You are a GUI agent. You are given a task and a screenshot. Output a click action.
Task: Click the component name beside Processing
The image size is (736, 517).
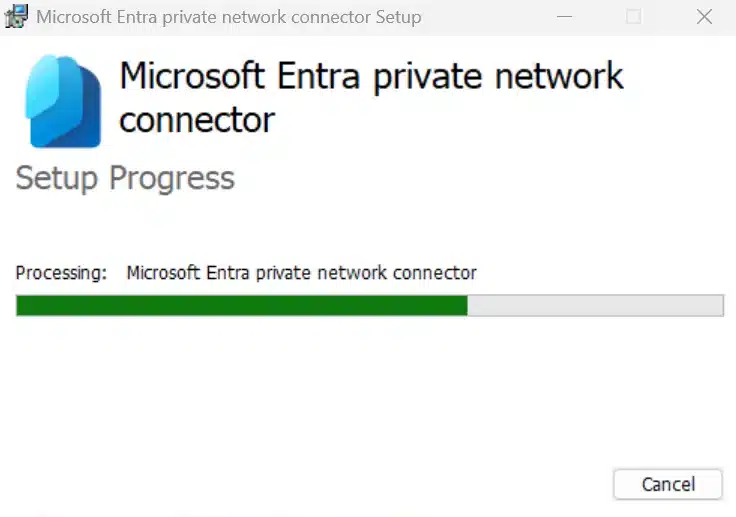pos(301,273)
